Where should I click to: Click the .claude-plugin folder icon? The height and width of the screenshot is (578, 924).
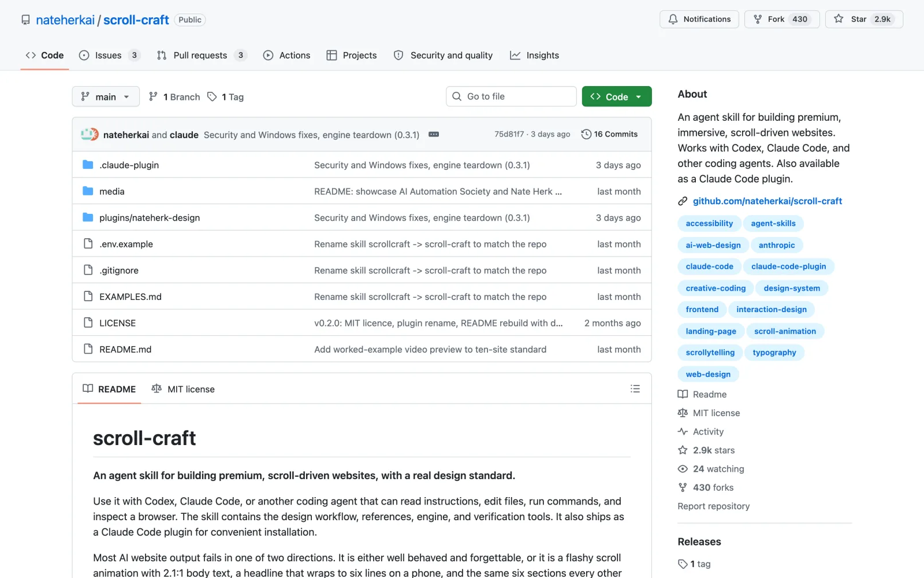tap(88, 165)
